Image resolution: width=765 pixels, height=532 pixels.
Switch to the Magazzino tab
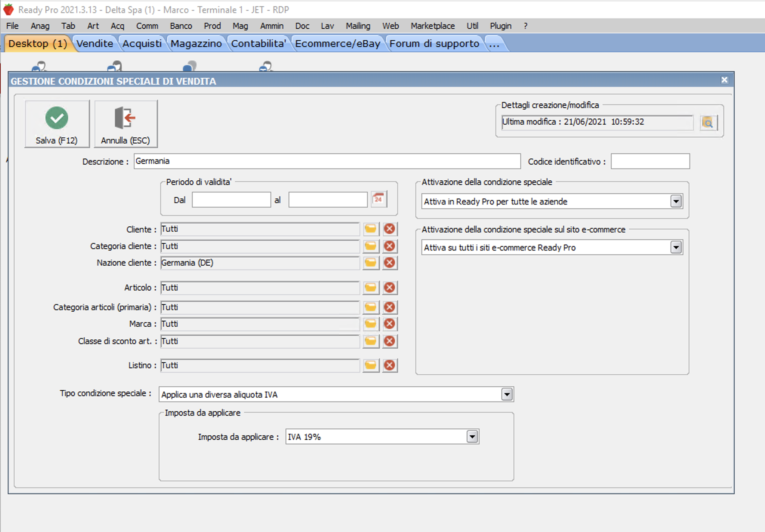[196, 44]
